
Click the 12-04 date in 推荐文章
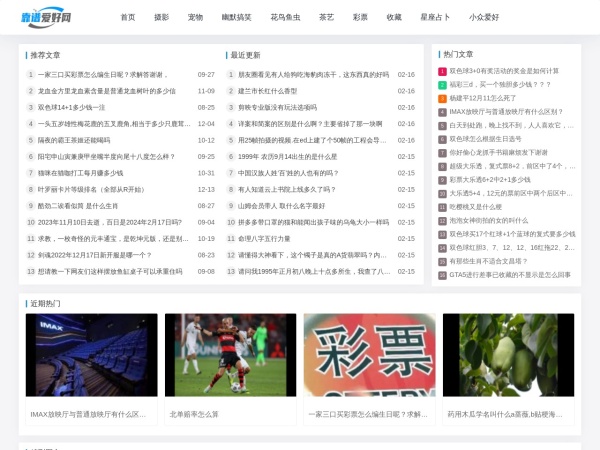(x=206, y=124)
